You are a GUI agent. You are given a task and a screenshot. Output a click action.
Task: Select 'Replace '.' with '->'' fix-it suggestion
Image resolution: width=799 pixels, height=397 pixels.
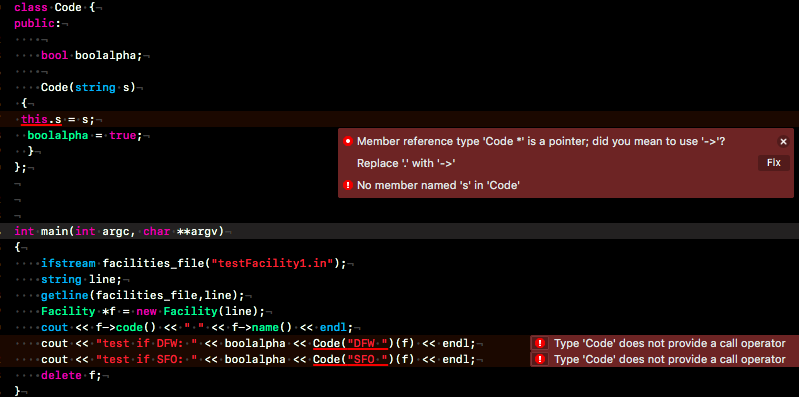(406, 163)
